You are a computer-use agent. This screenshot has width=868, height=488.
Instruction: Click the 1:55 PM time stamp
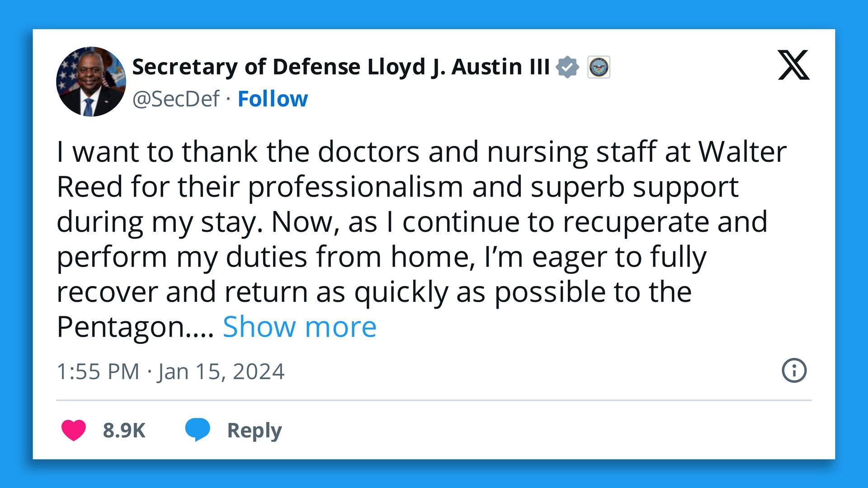coord(98,372)
